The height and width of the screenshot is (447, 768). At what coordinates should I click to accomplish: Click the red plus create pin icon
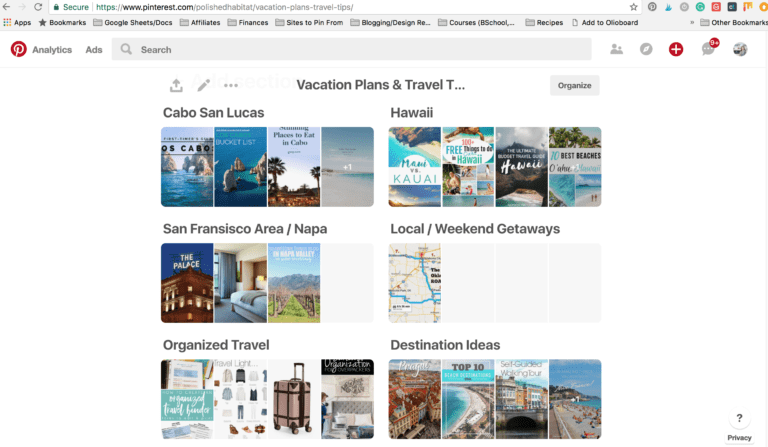coord(676,49)
